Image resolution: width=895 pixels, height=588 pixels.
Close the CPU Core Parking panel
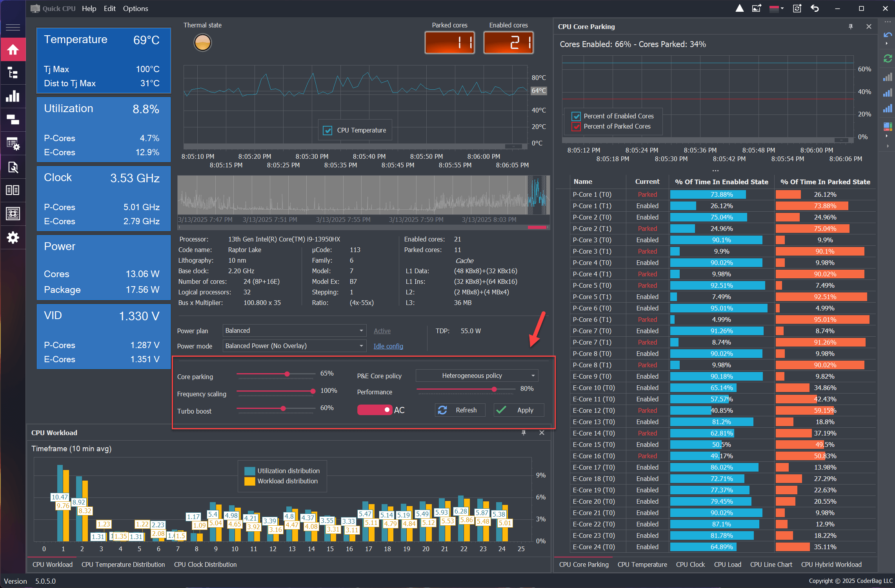click(869, 27)
